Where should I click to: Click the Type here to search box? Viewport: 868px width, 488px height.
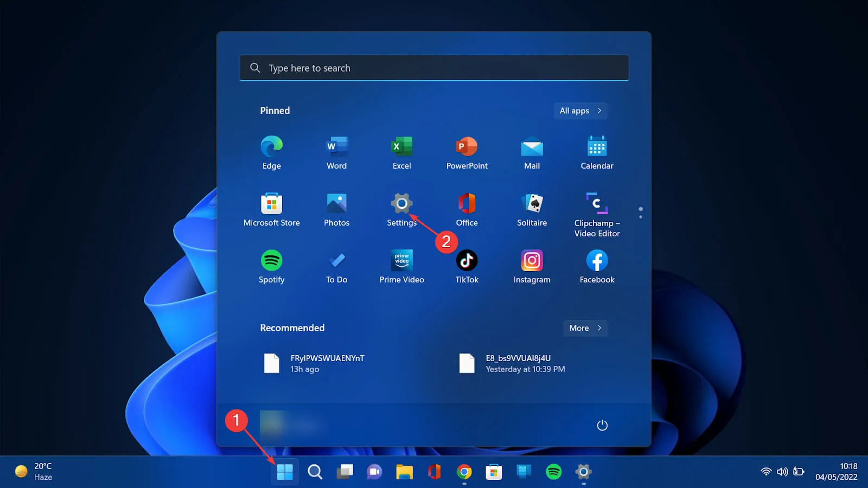pyautogui.click(x=434, y=68)
